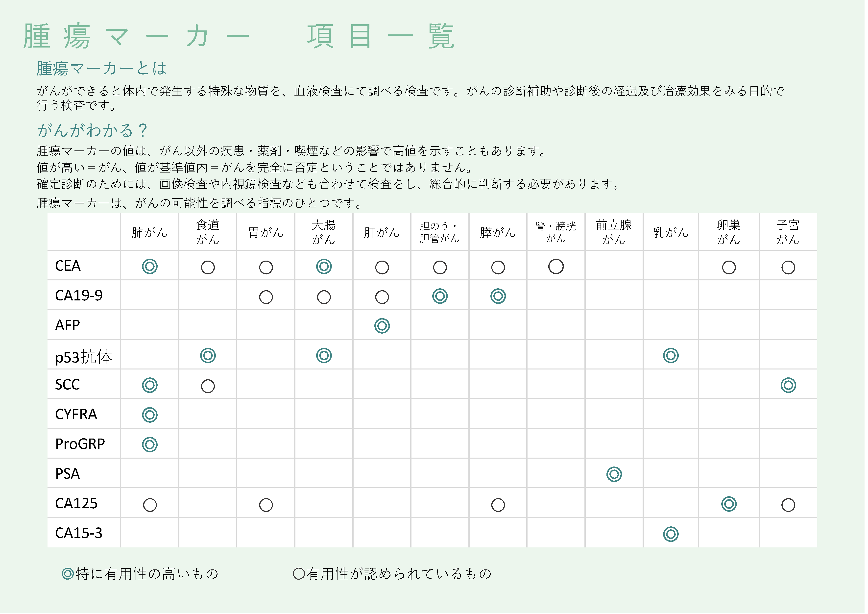Click the p53抗体 double-circle under 乳がん column
868x614 pixels.
tap(671, 356)
